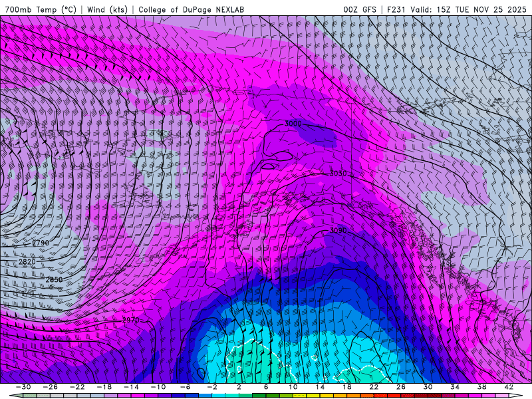Click the 34 color scale label
532x399 pixels.
coord(455,387)
